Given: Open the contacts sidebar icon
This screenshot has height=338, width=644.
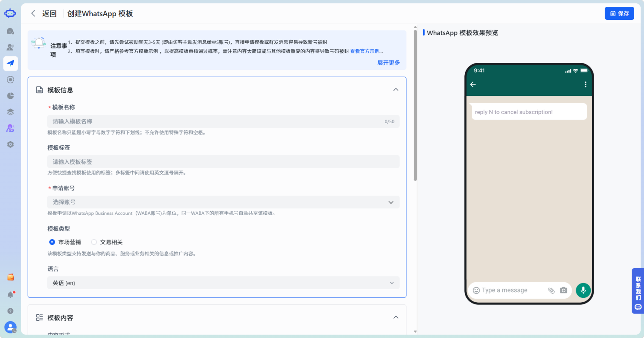Looking at the screenshot, I should pos(11,47).
